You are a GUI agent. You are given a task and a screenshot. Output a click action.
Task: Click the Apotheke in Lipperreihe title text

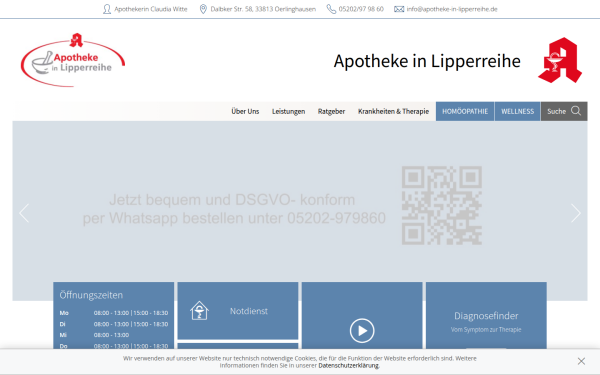(x=427, y=61)
